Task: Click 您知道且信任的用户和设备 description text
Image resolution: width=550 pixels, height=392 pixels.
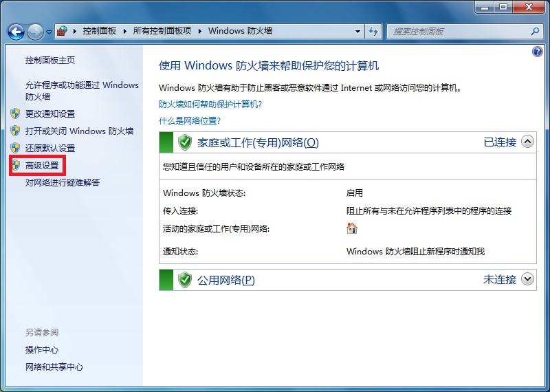Action: (254, 166)
